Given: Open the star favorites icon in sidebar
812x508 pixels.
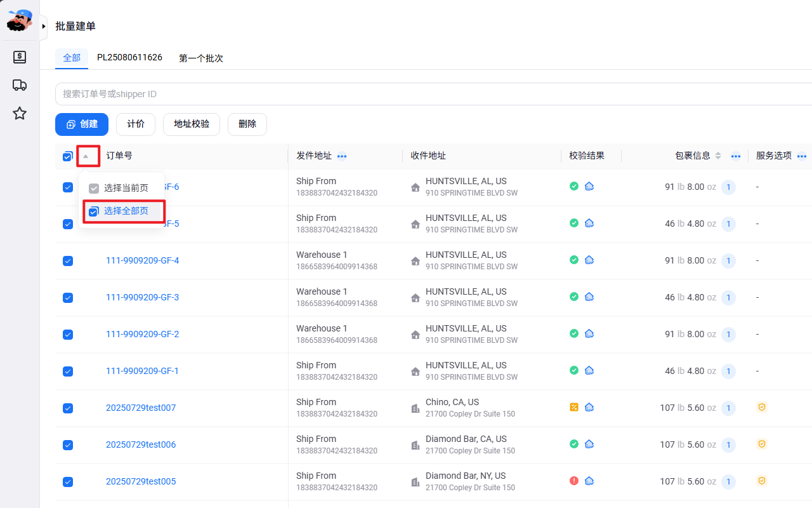Looking at the screenshot, I should 20,114.
